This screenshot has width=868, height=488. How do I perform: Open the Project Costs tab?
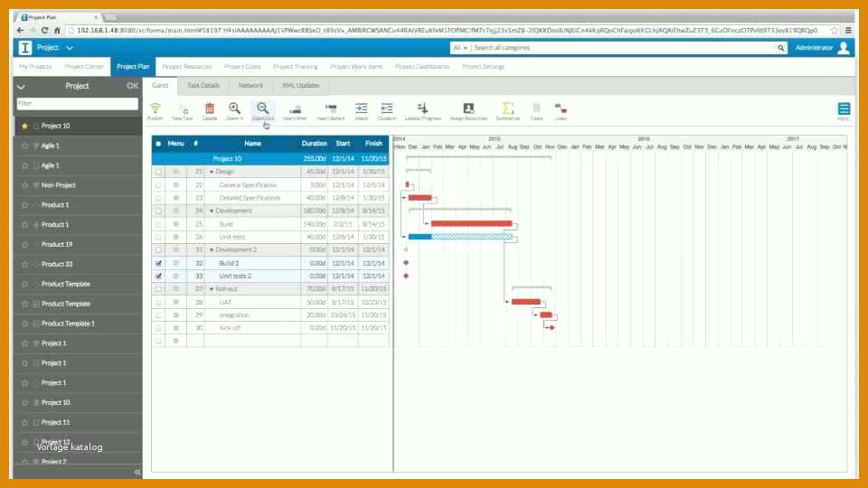pyautogui.click(x=242, y=66)
